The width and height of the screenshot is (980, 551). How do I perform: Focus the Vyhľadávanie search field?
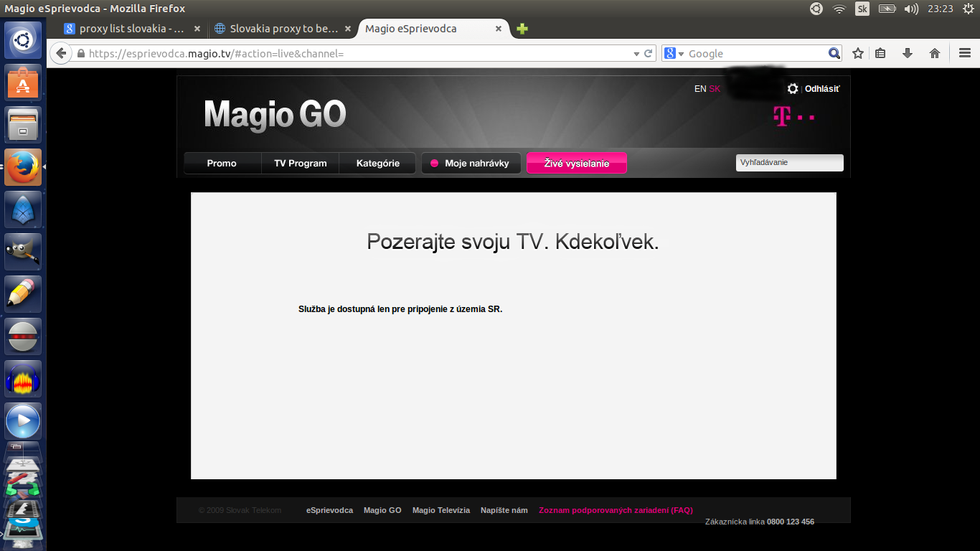[x=790, y=163]
